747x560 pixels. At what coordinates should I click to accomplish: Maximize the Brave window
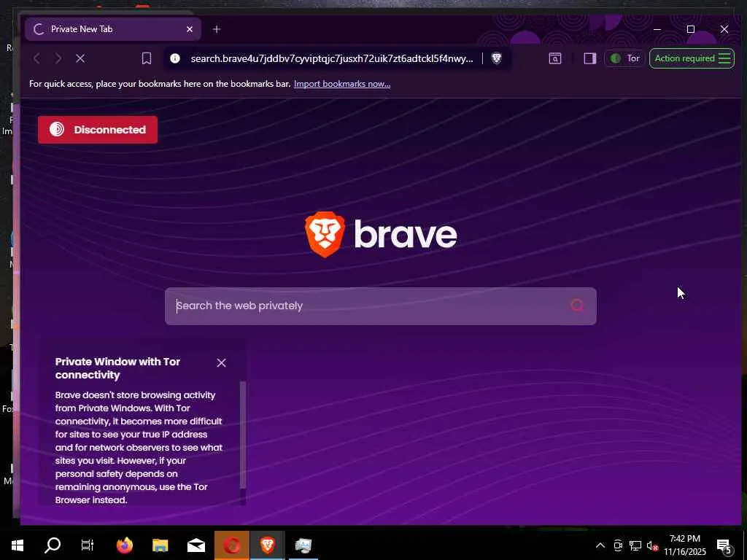pyautogui.click(x=691, y=29)
